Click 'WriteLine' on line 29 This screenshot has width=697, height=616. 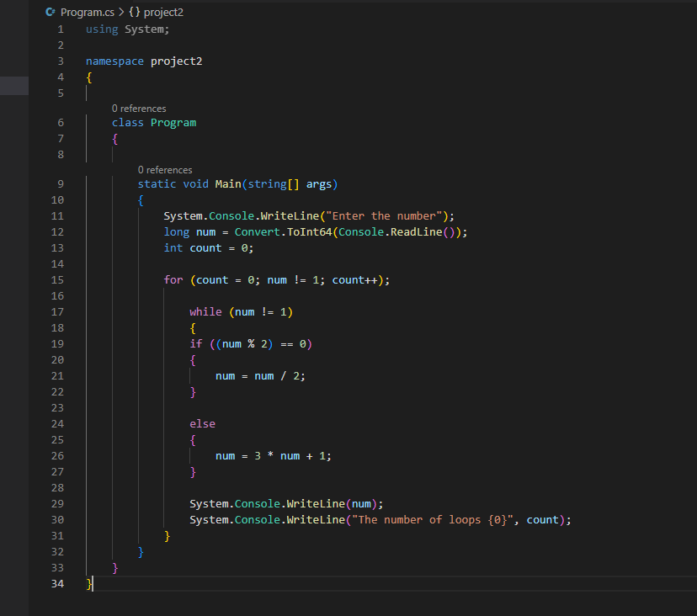(x=316, y=504)
